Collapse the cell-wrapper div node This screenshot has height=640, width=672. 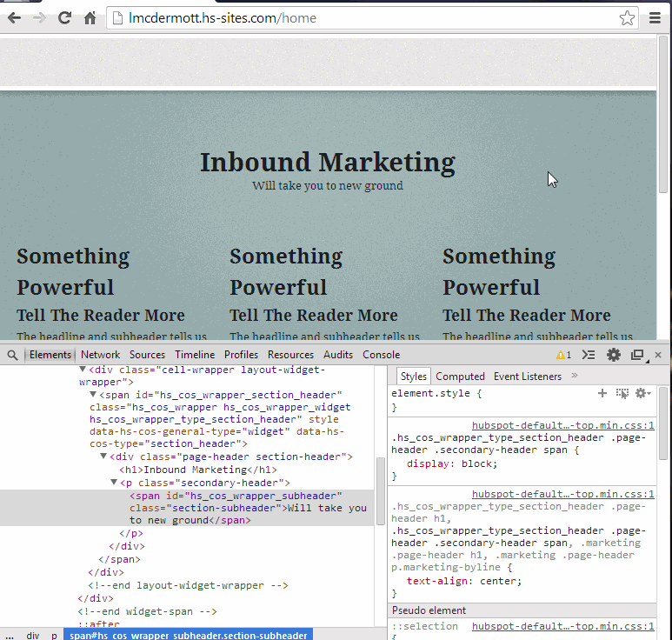pyautogui.click(x=83, y=369)
